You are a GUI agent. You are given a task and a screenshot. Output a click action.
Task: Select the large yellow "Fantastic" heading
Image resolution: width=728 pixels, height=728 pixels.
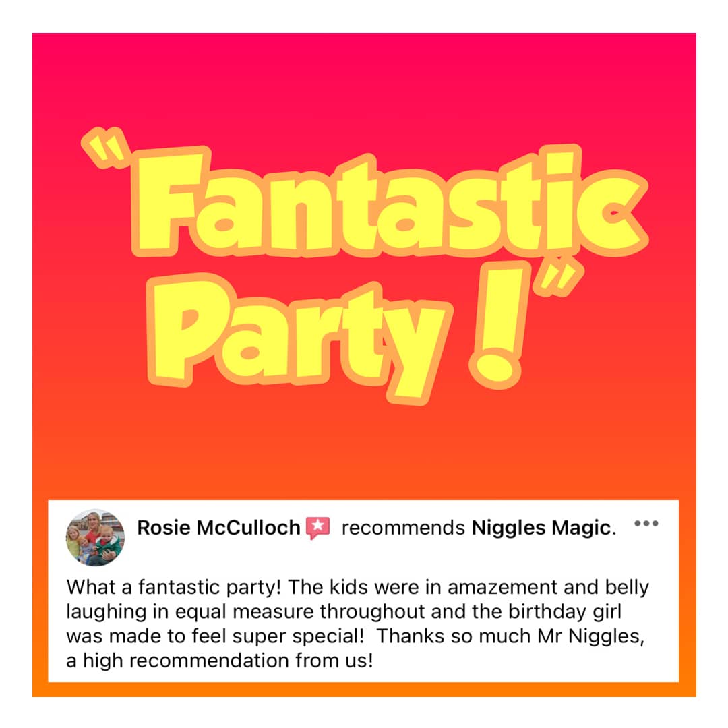389,202
